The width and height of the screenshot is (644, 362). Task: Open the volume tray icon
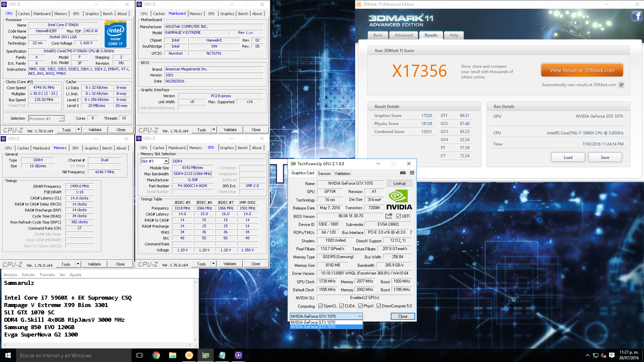[603, 355]
